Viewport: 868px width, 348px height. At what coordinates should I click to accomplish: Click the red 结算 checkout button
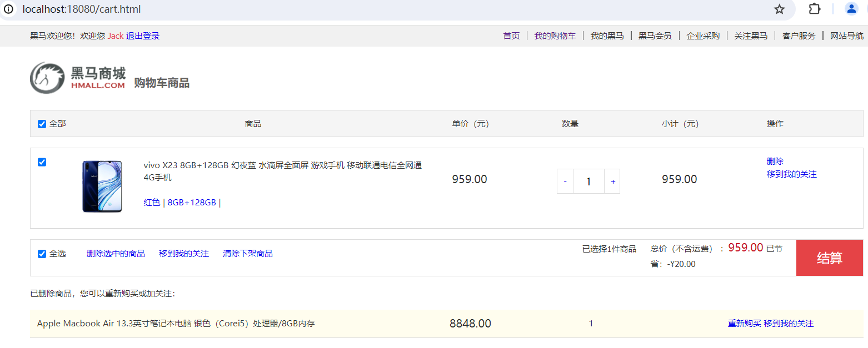[x=829, y=258]
